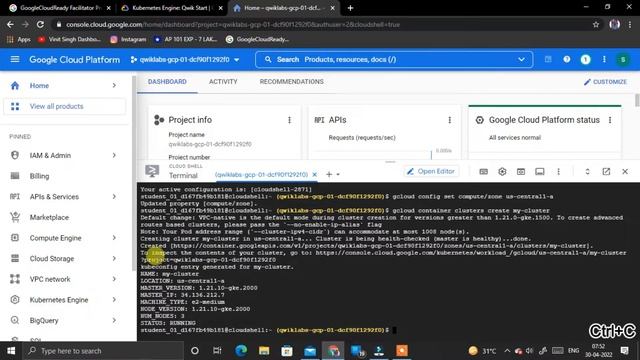
Task: Click the Cloud Storage sidebar icon
Action: (15, 259)
